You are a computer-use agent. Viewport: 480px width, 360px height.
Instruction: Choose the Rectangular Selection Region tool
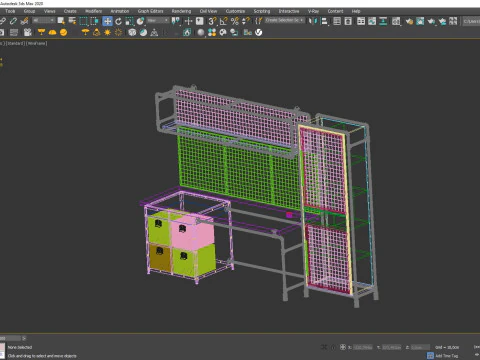pos(83,21)
